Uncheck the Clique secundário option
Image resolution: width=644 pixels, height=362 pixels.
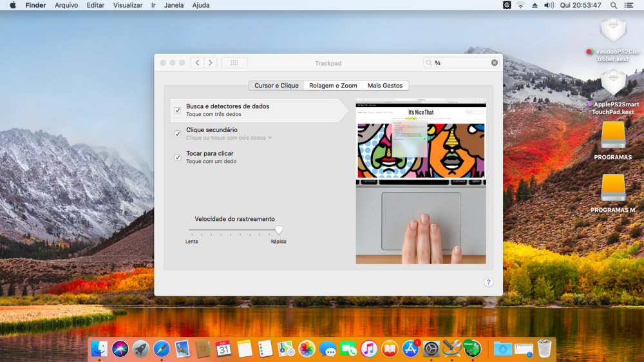[x=178, y=134]
